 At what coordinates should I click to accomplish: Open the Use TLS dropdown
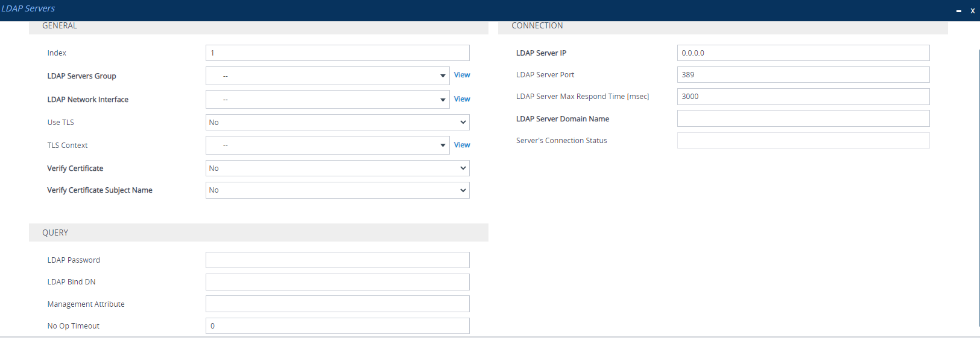coord(337,123)
